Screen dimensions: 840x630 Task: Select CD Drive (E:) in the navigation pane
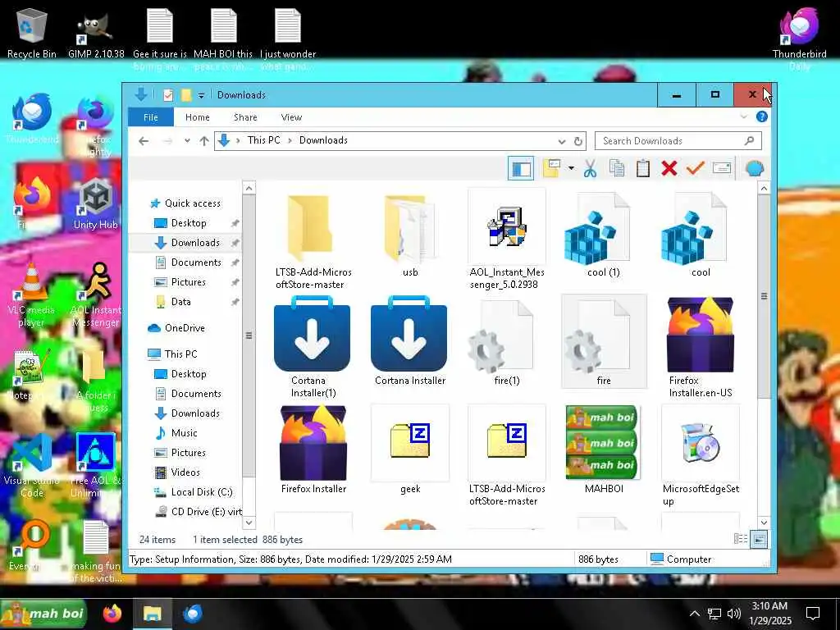198,512
